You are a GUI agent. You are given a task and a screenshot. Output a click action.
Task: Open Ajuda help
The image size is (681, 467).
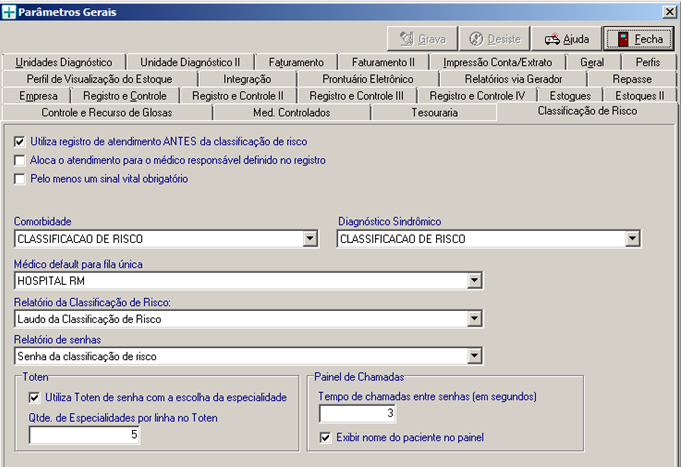[566, 39]
